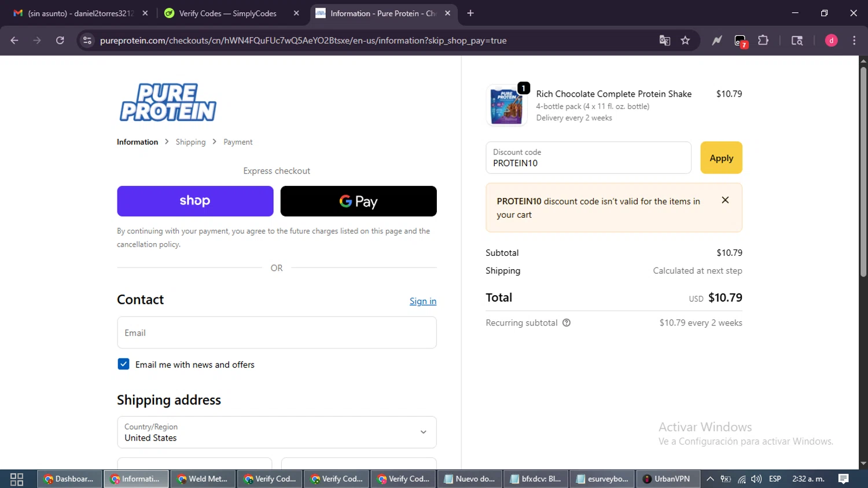Bookmark this page with the star icon

pyautogui.click(x=686, y=41)
